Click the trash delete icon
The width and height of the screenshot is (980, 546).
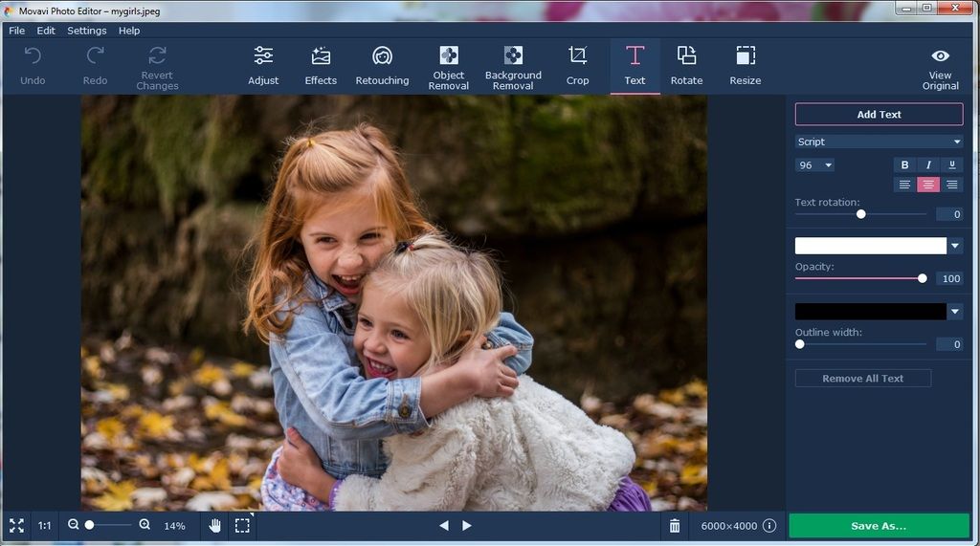tap(675, 526)
